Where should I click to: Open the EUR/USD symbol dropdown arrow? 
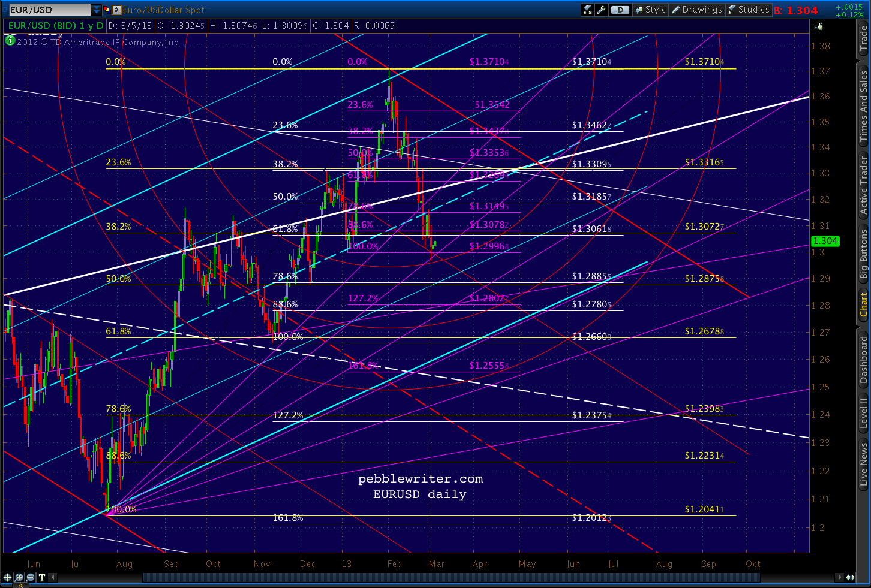click(97, 10)
